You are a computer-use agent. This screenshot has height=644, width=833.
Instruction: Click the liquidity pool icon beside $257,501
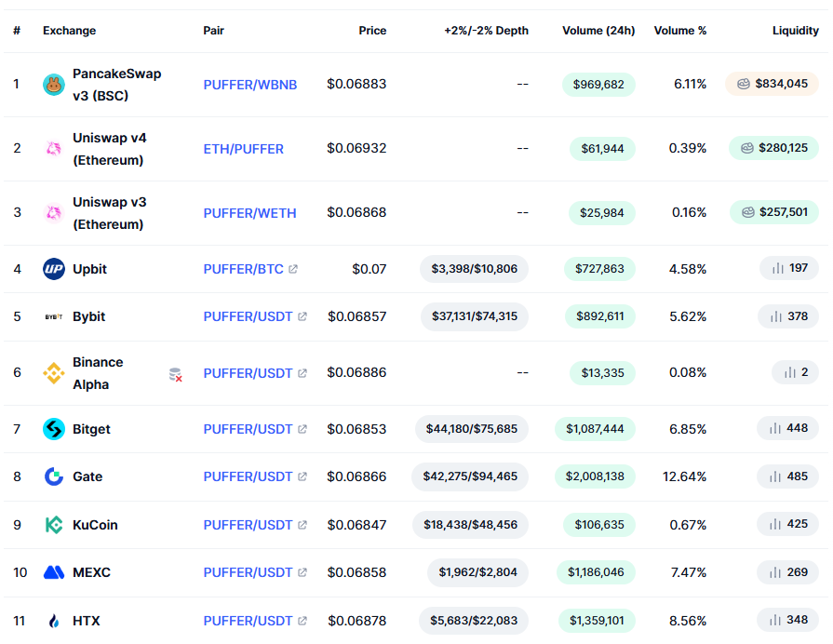(748, 212)
